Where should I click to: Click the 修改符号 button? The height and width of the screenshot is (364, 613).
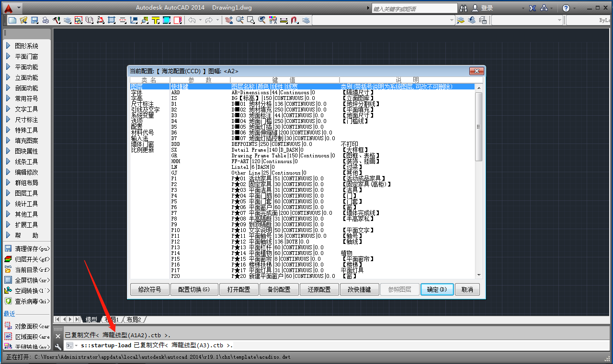click(150, 289)
